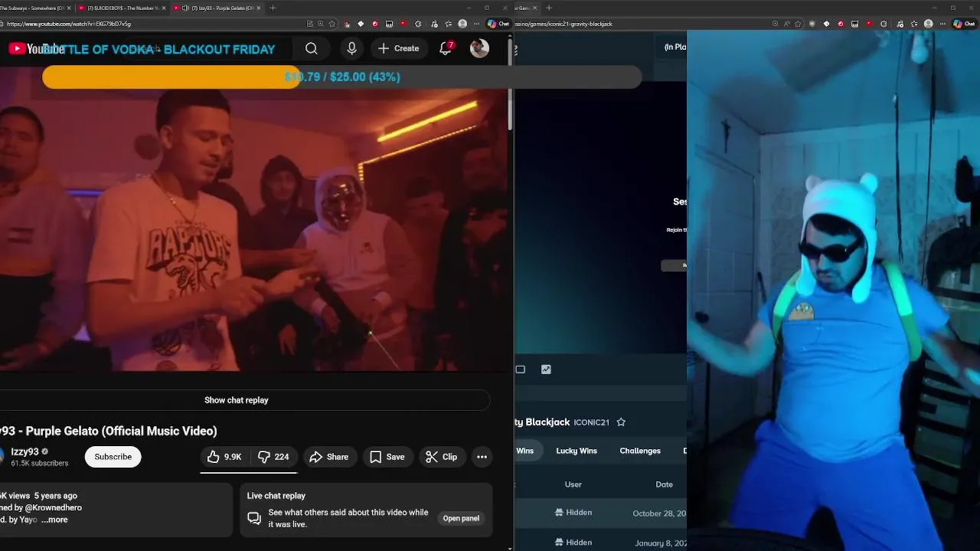Viewport: 980px width, 551px height.
Task: Open profile icon in YouTube browser toolbar
Action: [x=462, y=24]
